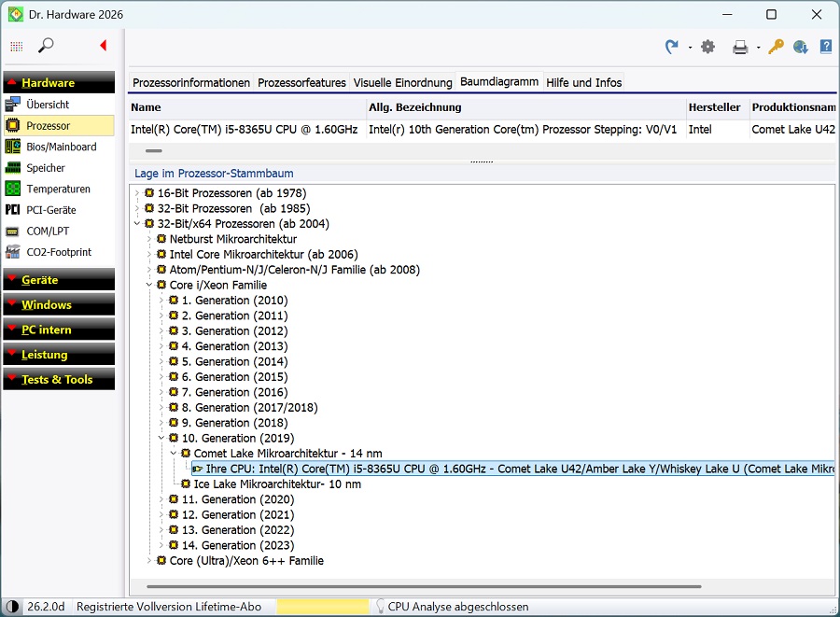The width and height of the screenshot is (840, 617).
Task: Select the Prozessor sidebar entry
Action: (x=59, y=126)
